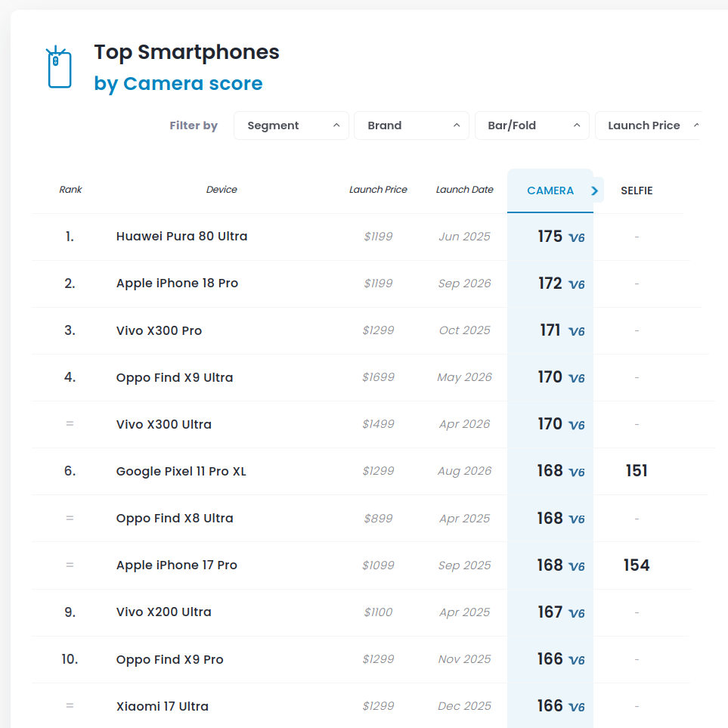Click the Jun 2025 launch date
728x728 pixels.
click(x=464, y=237)
